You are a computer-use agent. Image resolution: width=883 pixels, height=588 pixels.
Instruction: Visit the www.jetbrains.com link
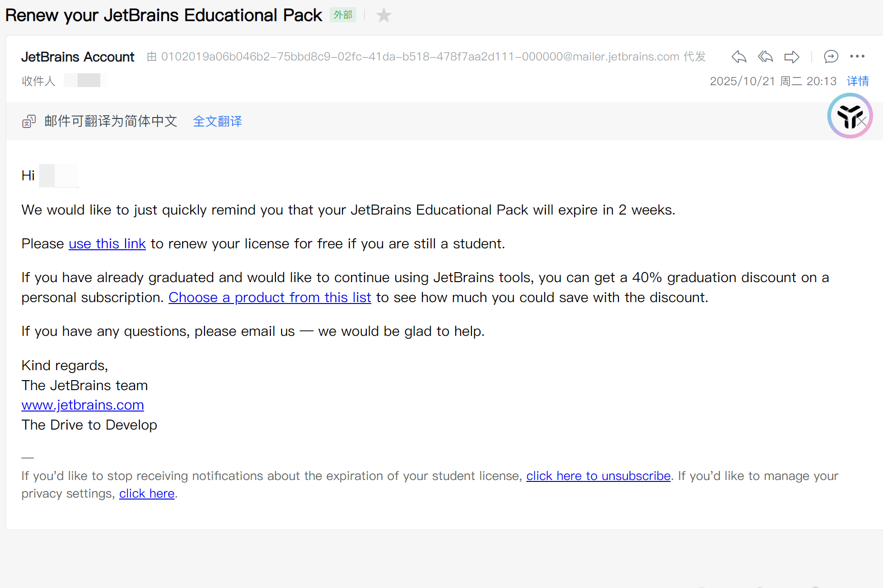point(82,405)
